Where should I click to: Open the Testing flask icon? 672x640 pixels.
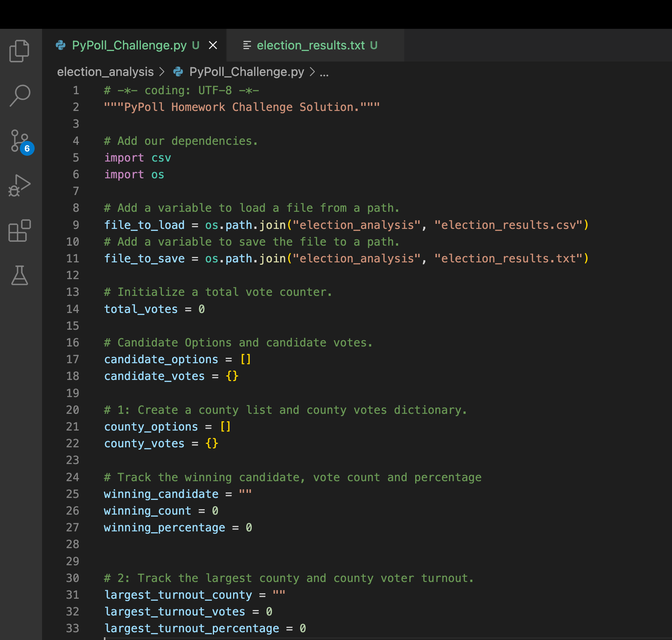pos(19,276)
